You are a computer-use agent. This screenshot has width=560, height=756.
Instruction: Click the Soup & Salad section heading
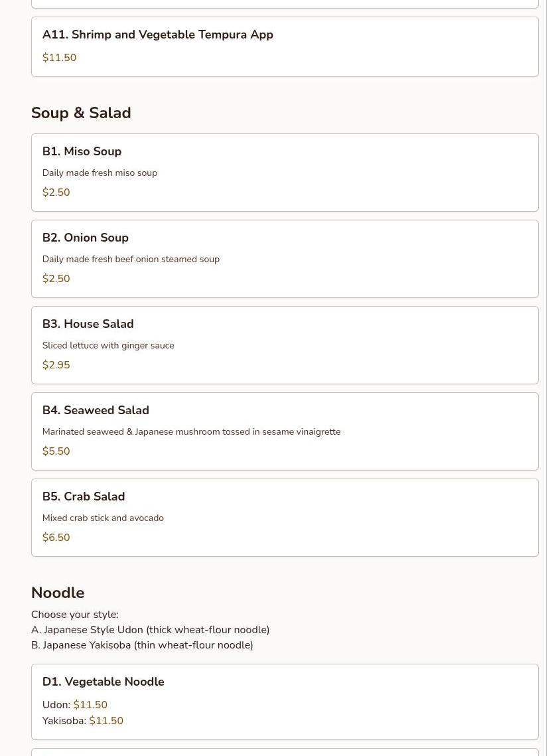pos(81,113)
